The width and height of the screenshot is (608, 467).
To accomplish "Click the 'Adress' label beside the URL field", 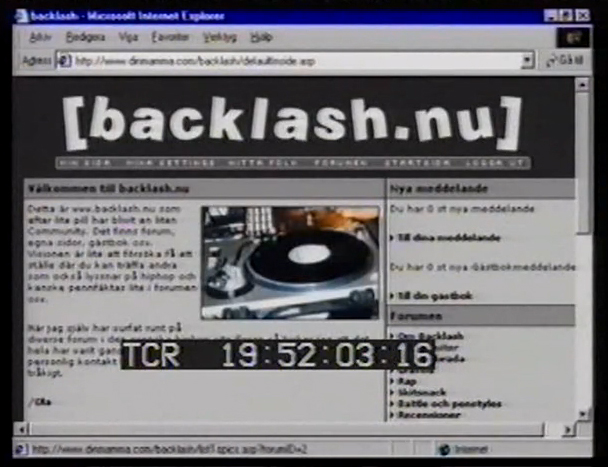I will [x=36, y=61].
